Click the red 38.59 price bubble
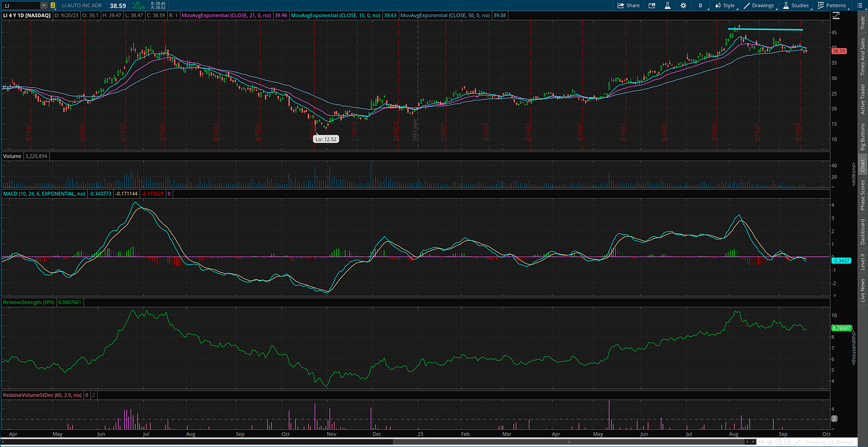Viewport: 868px width, 447px height. pos(839,51)
